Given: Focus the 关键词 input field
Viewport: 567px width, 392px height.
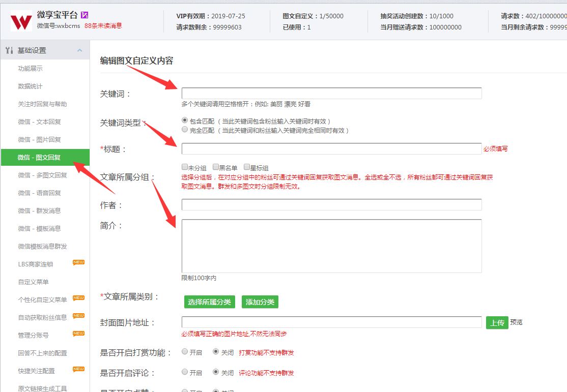Looking at the screenshot, I should coord(331,93).
